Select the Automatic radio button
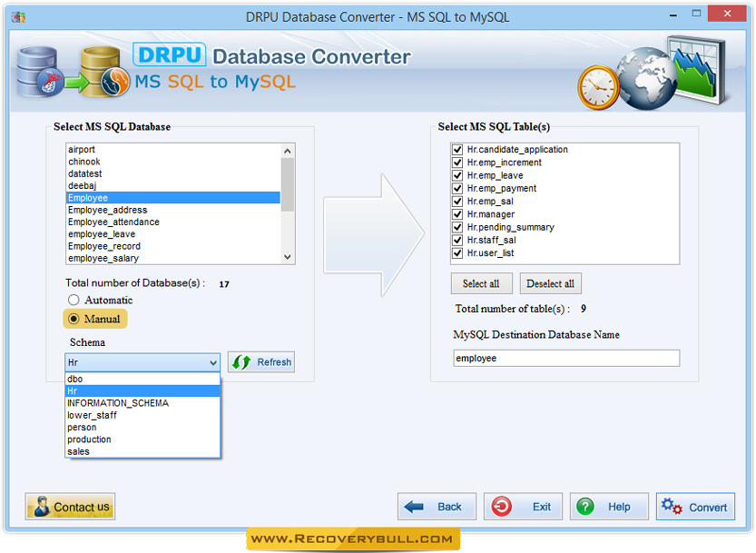Image resolution: width=756 pixels, height=553 pixels. tap(74, 301)
